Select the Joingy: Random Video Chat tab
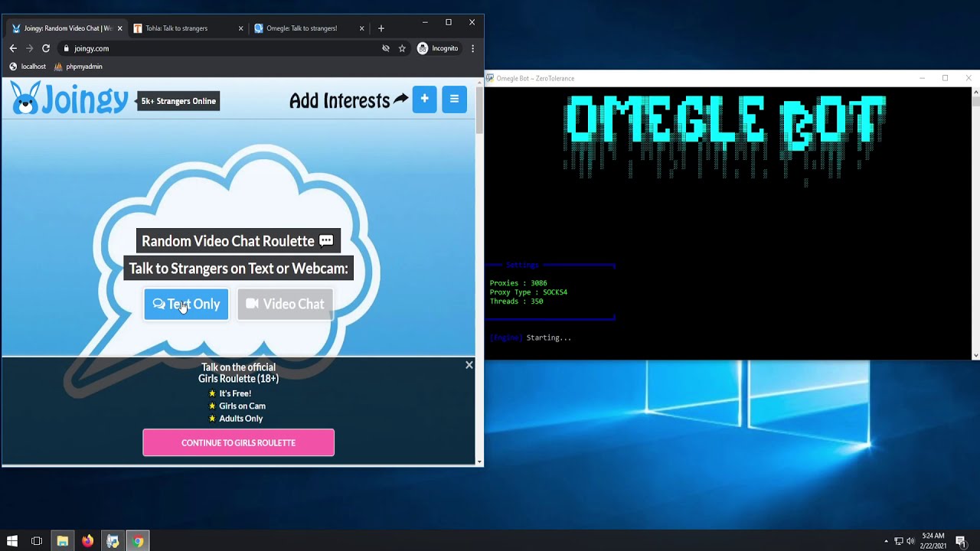The width and height of the screenshot is (980, 551). 67,28
